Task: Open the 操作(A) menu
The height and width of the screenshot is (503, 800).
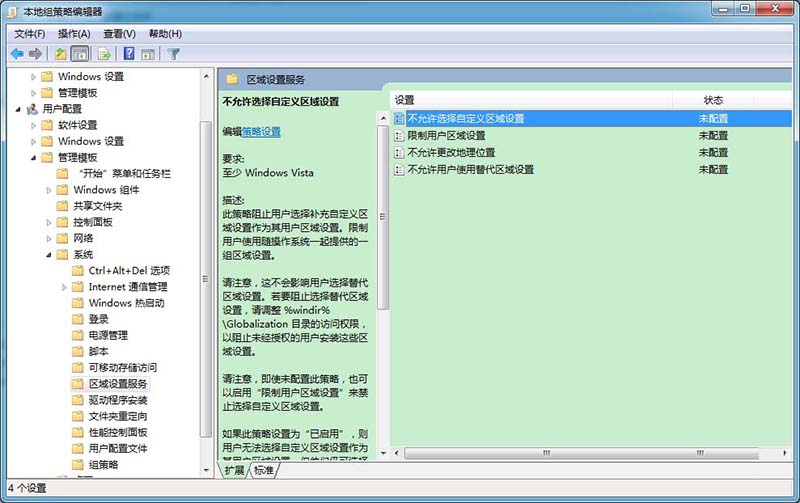Action: point(73,33)
